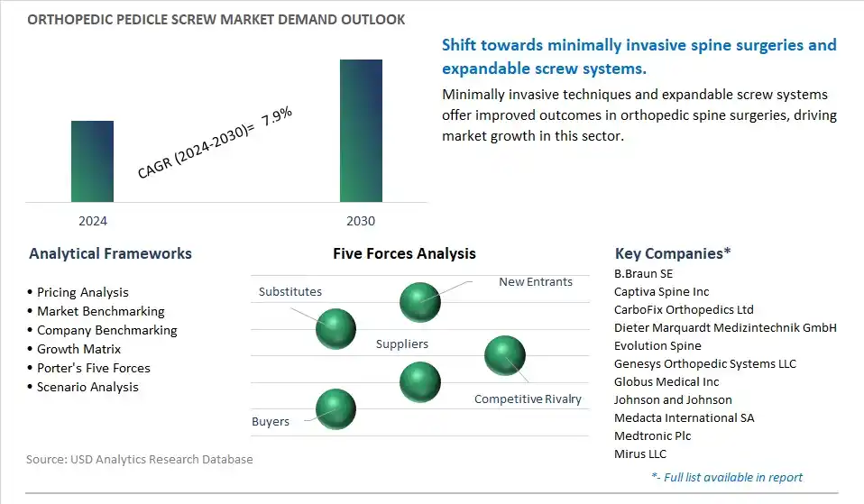Click the Key Companies heading
Screen dimensions: 864x504
[673, 253]
